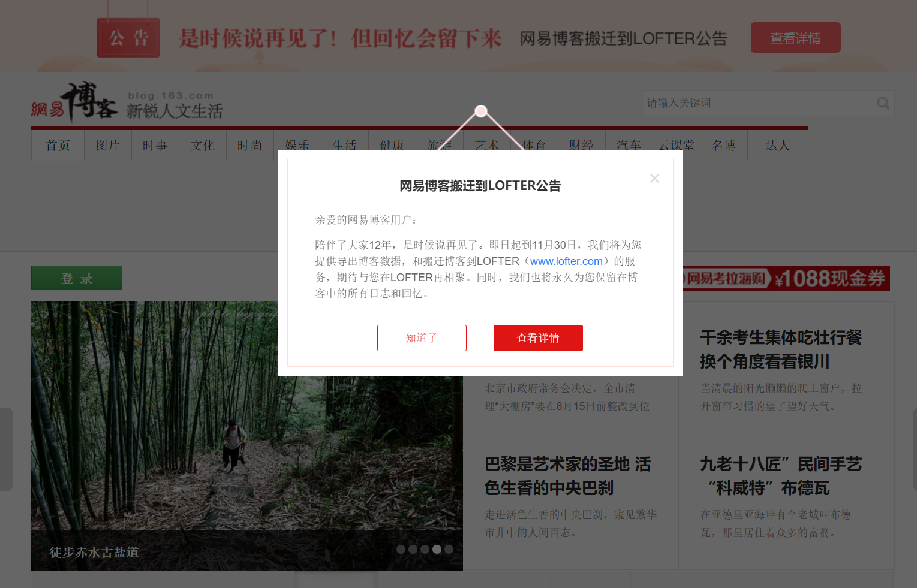
Task: Open the 文化 navigation tab
Action: pyautogui.click(x=203, y=146)
